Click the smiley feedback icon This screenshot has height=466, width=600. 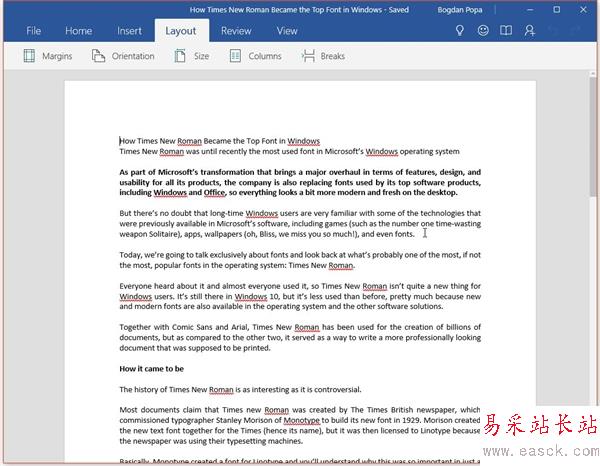click(483, 31)
